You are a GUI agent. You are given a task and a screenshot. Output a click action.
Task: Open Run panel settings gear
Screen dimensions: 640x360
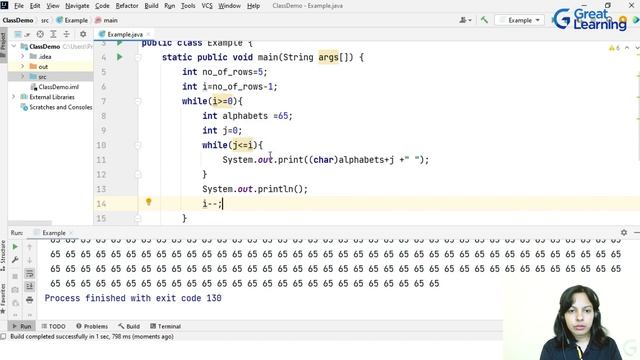[x=624, y=232]
